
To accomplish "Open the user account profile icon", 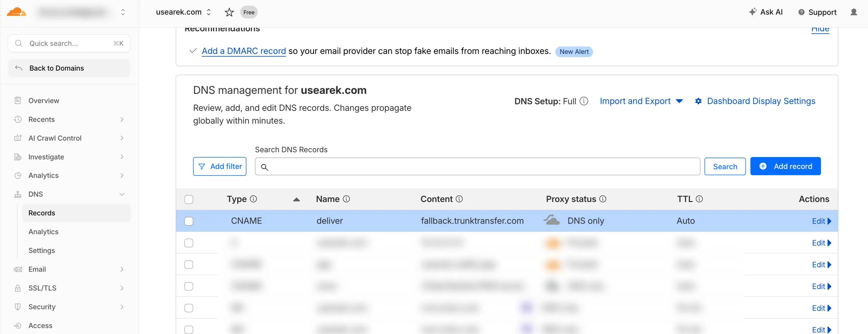I will pos(853,12).
